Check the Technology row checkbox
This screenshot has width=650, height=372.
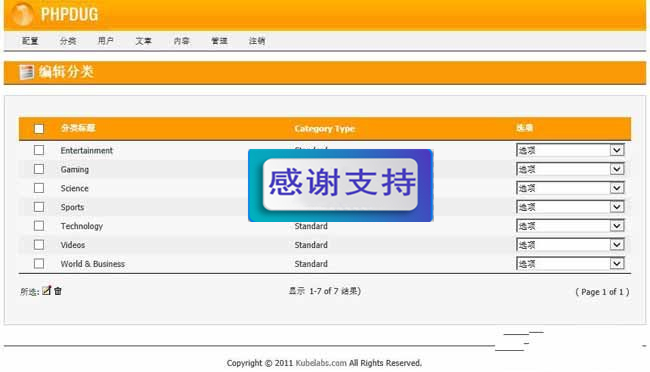click(x=39, y=226)
